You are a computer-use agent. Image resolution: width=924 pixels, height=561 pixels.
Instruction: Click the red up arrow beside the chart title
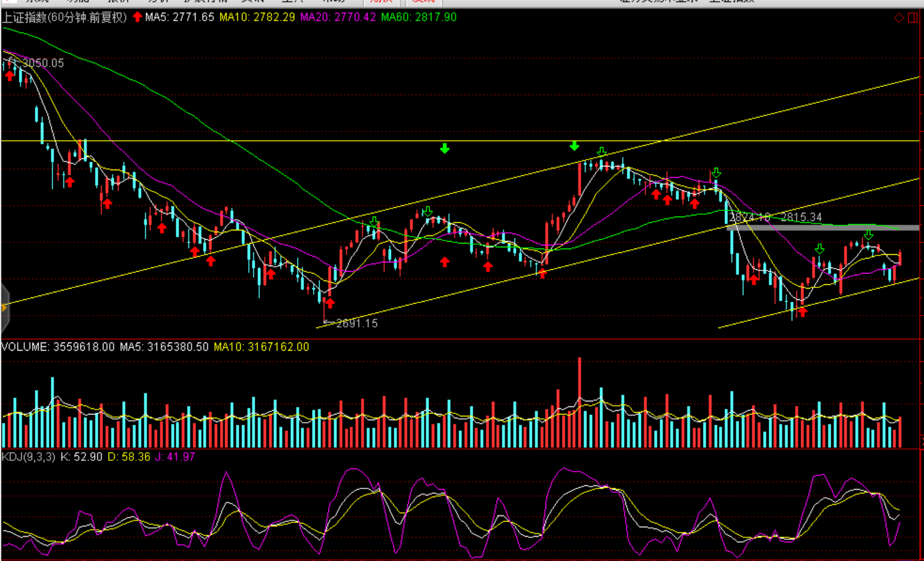coord(137,17)
